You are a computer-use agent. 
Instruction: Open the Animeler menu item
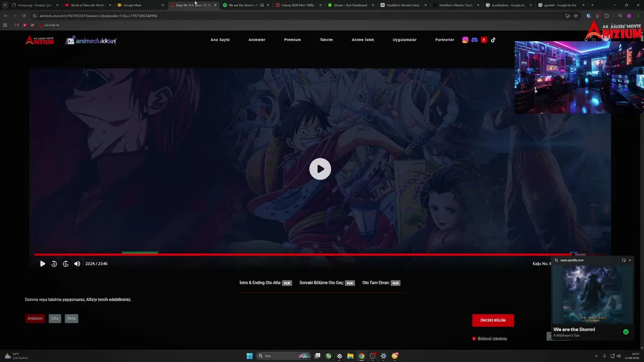tap(257, 40)
